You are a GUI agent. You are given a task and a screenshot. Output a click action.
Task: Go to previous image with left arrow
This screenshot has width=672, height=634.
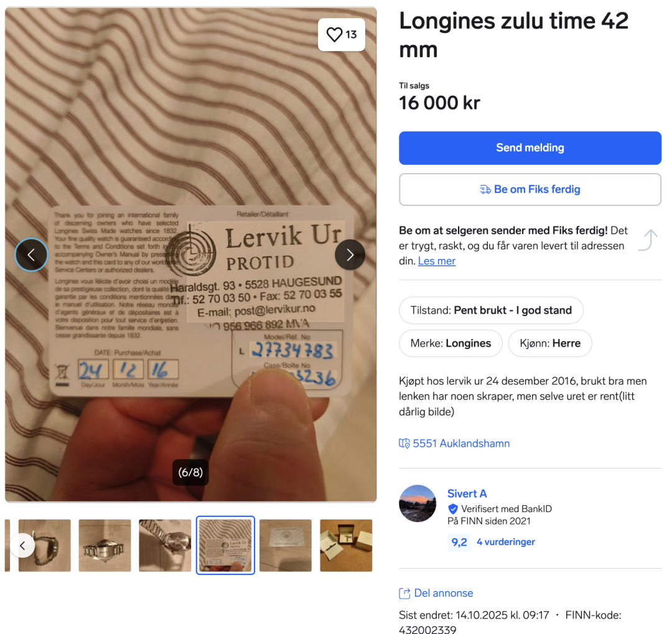(31, 254)
